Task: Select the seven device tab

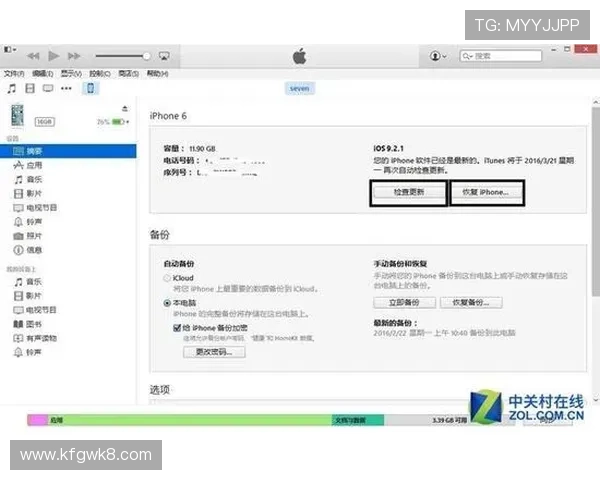Action: pyautogui.click(x=300, y=88)
